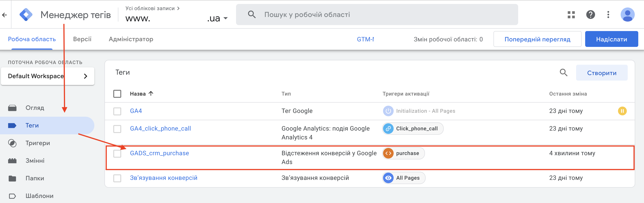
Task: Open the GA4_click_phone_call tag link
Action: (x=160, y=129)
